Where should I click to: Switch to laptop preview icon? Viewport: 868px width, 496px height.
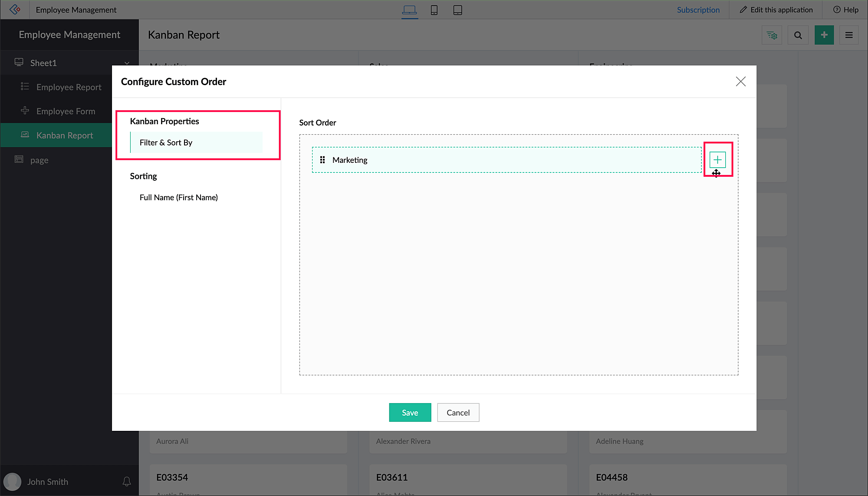pos(409,10)
